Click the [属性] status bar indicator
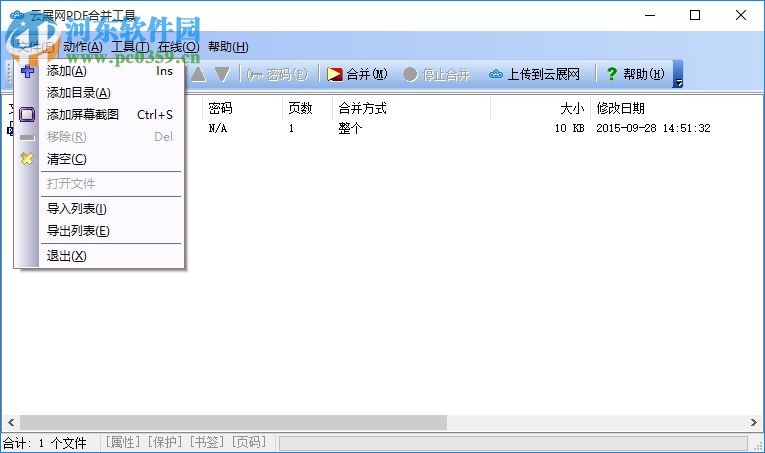 pyautogui.click(x=123, y=442)
